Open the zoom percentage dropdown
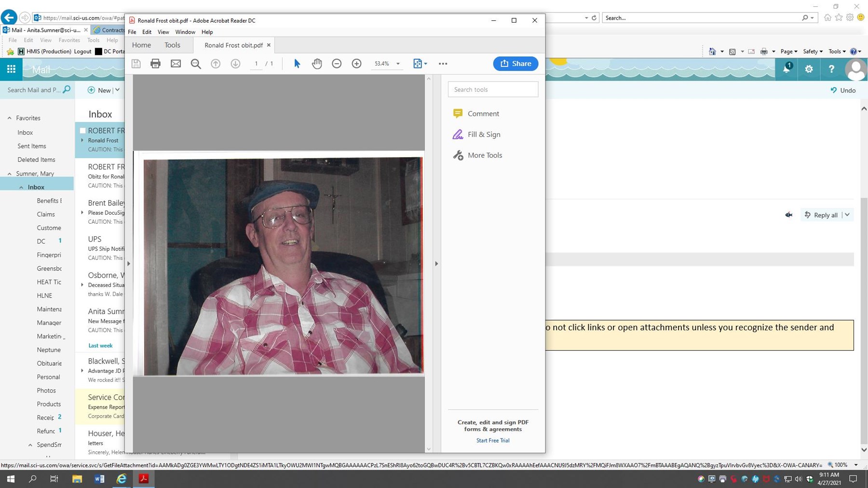The height and width of the screenshot is (488, 868). [398, 64]
